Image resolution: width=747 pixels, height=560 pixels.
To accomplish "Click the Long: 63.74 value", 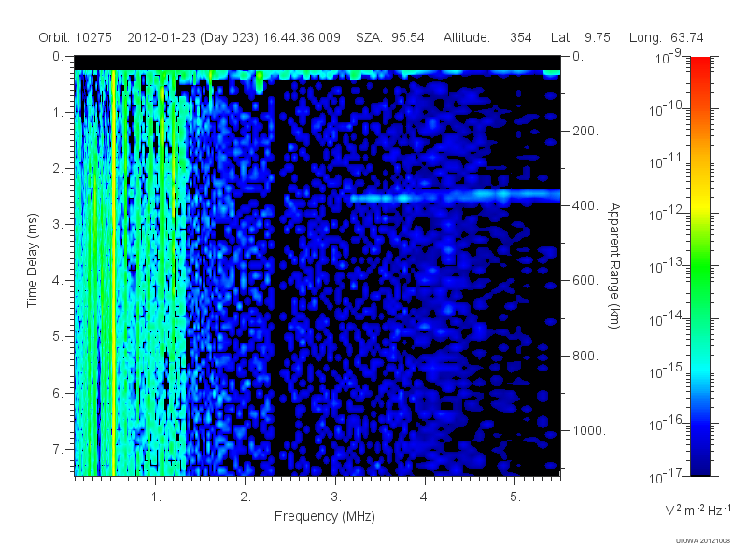I will click(x=666, y=37).
